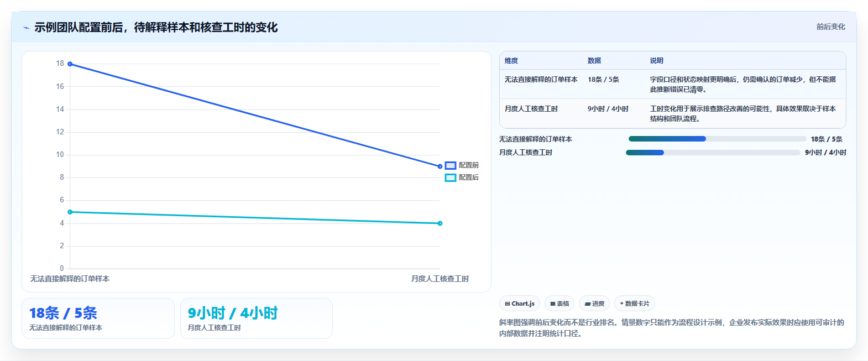Screen dimensions: 868x361
Task: Click table cell 月度人工核查工时
Action: [x=531, y=109]
